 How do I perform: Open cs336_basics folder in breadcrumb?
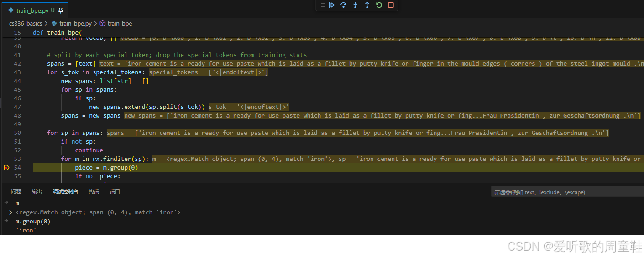pyautogui.click(x=26, y=23)
